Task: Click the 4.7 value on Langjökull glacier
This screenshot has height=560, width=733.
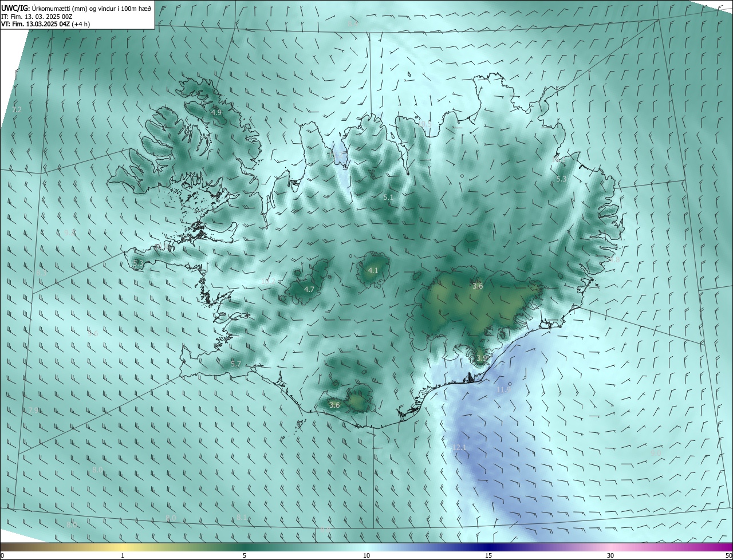Action: click(309, 290)
